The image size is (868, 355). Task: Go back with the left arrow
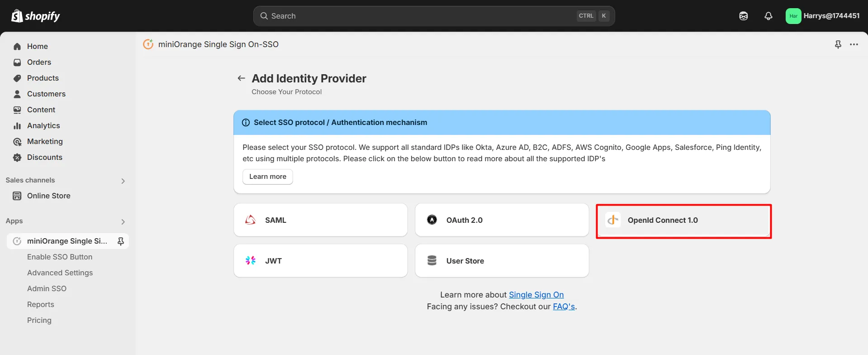point(242,78)
